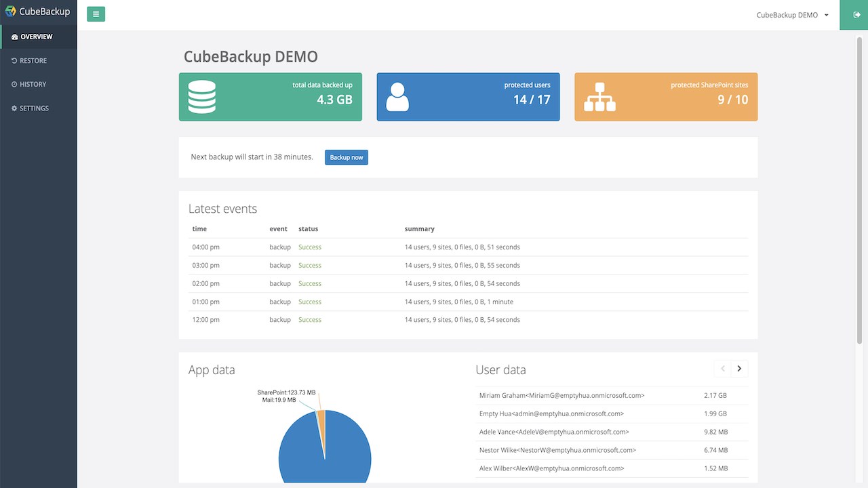
Task: Click the summary ending in 51 seconds
Action: [462, 247]
